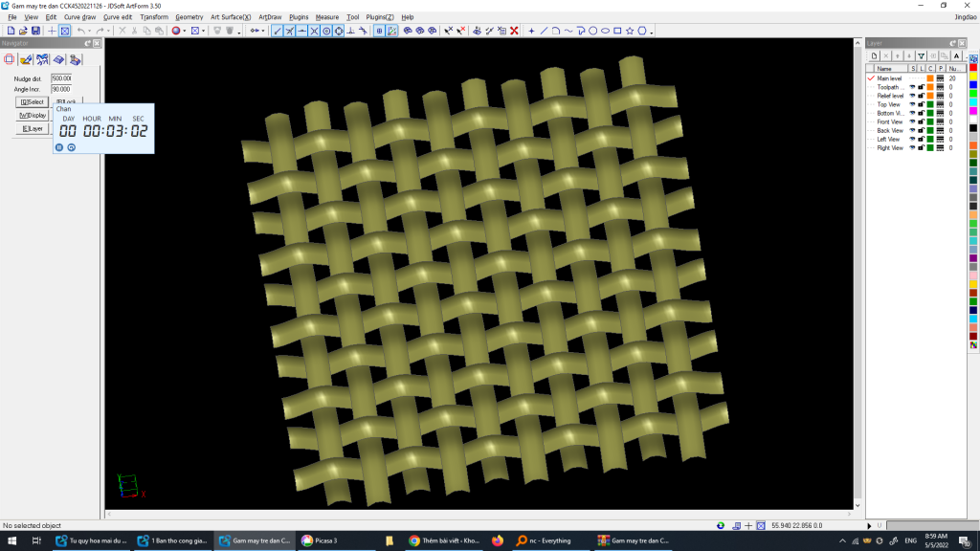Viewport: 980px width, 551px height.
Task: Pick the rectangle drawing tool
Action: point(617,31)
